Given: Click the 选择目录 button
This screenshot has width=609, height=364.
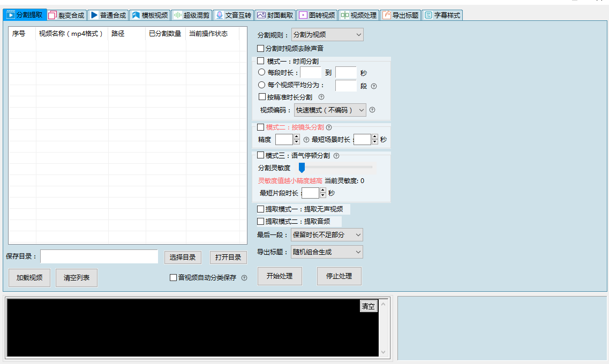Looking at the screenshot, I should [x=182, y=257].
